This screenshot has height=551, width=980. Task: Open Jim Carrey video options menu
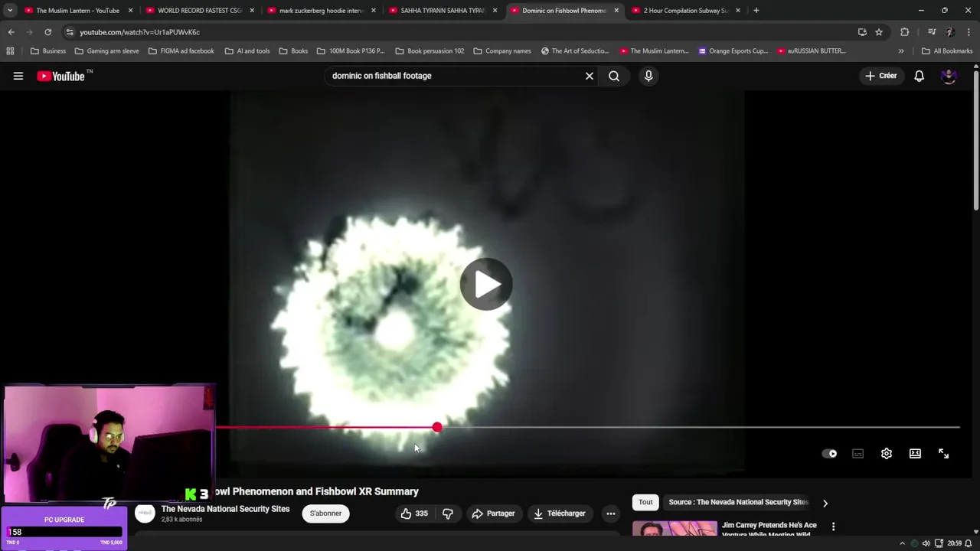pos(833,527)
